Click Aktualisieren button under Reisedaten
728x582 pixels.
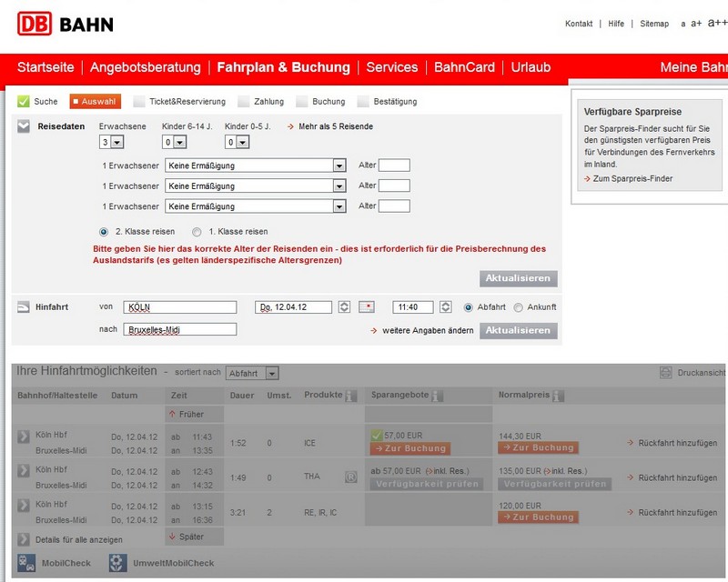pos(518,278)
